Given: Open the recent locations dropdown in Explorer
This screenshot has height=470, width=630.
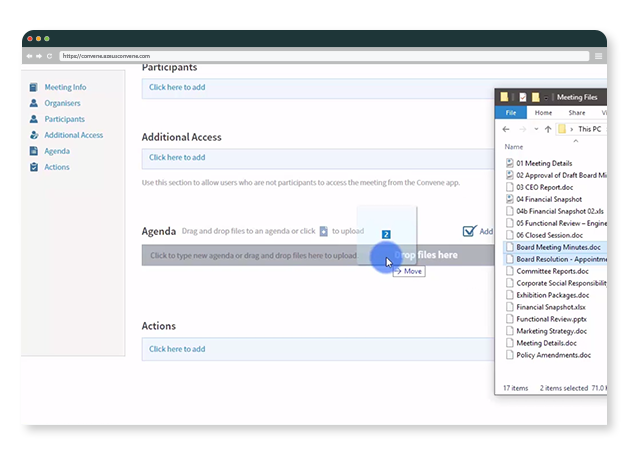Looking at the screenshot, I should tap(535, 129).
